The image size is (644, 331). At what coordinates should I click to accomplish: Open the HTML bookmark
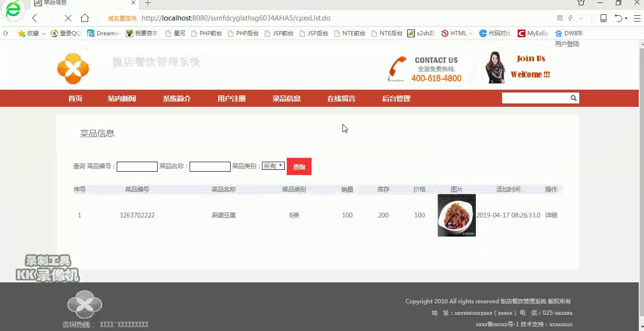[456, 33]
